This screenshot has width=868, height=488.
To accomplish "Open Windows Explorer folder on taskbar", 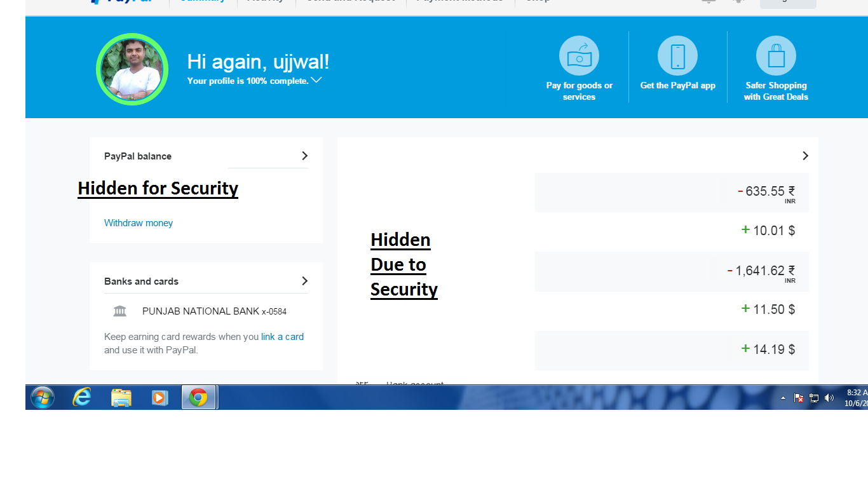I will [121, 398].
